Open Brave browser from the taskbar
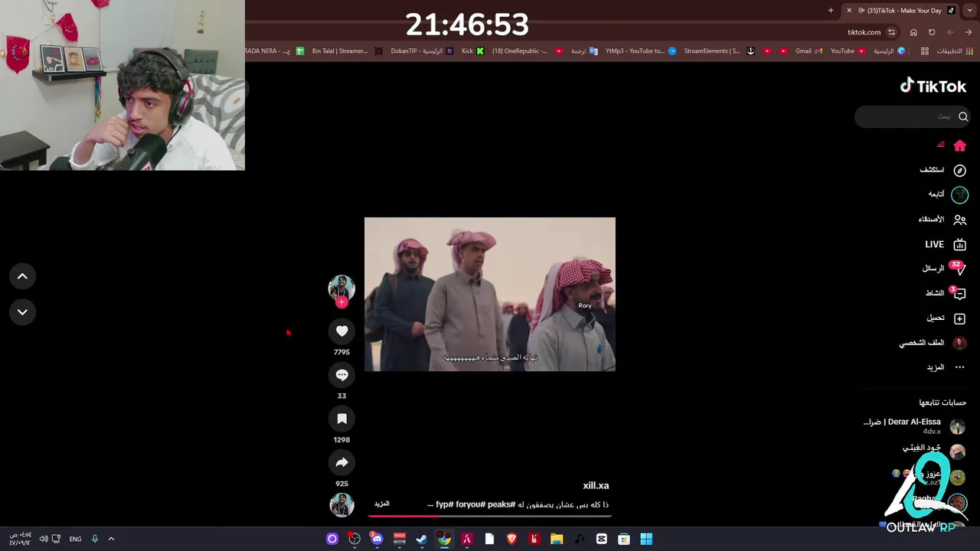Image resolution: width=980 pixels, height=551 pixels. coord(511,539)
